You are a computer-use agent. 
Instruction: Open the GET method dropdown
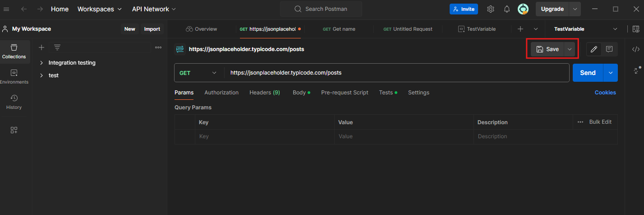click(199, 73)
